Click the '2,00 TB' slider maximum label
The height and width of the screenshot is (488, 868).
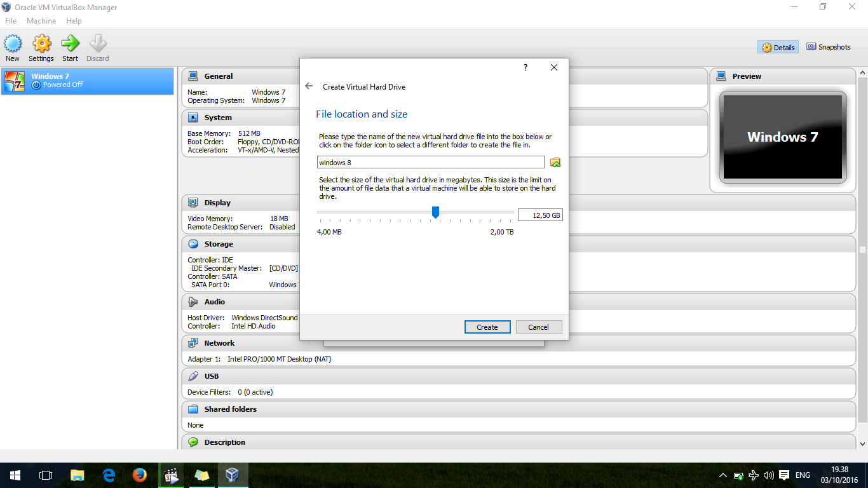pyautogui.click(x=502, y=233)
